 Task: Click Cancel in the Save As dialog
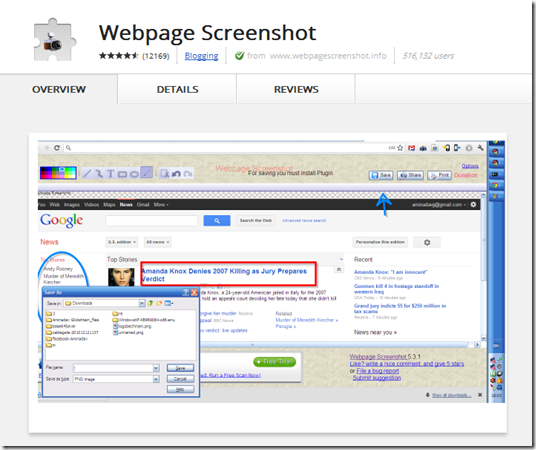180,379
